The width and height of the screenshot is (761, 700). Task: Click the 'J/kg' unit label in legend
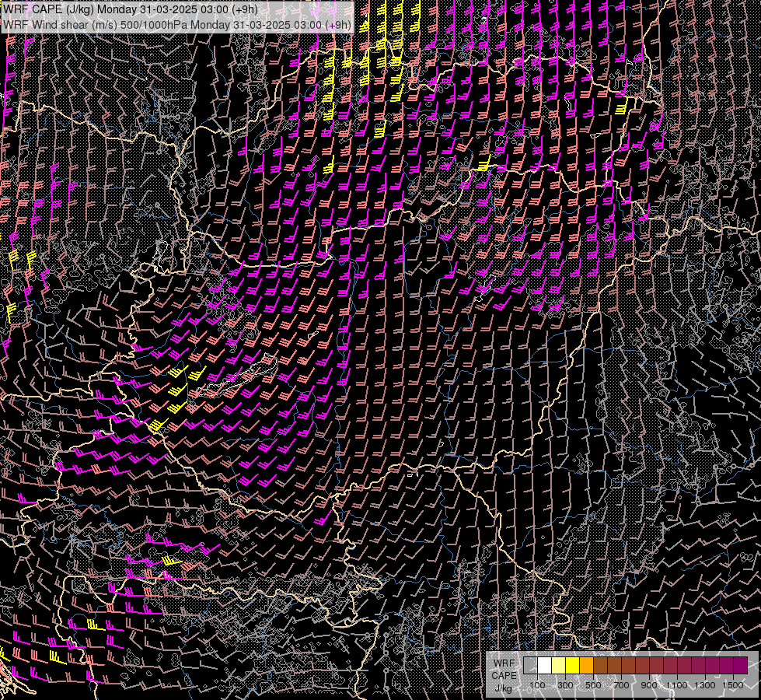[x=503, y=688]
